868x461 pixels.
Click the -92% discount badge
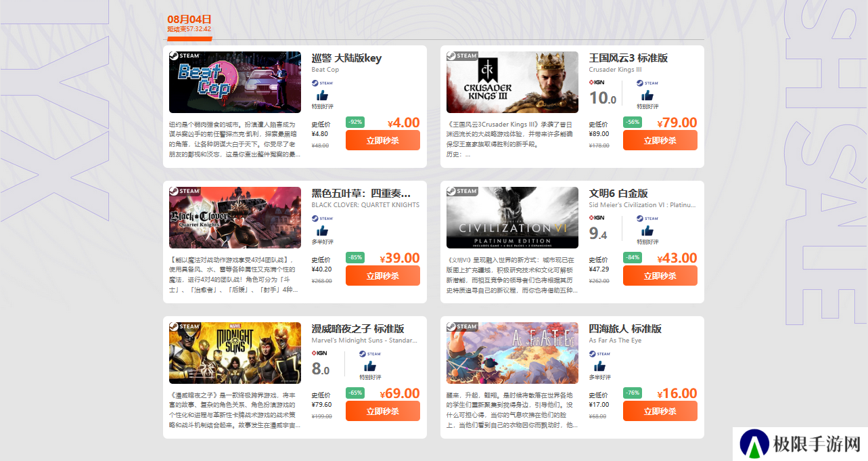coord(355,122)
